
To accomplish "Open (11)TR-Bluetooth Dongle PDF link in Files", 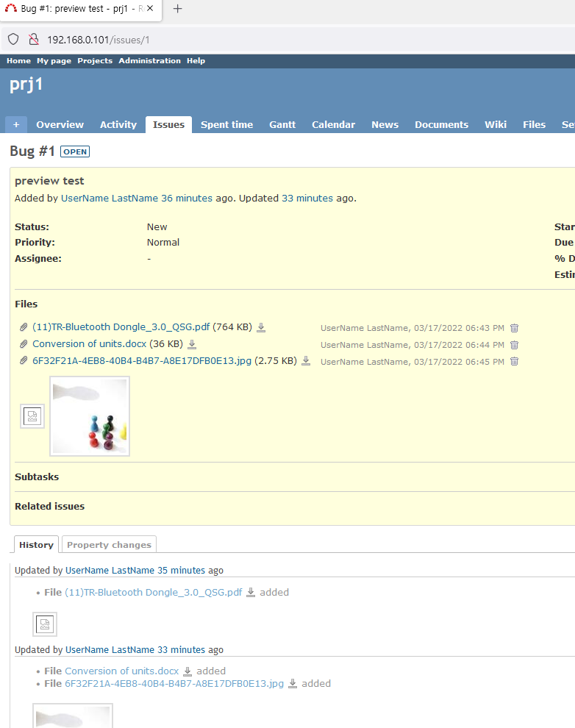I will pos(121,326).
